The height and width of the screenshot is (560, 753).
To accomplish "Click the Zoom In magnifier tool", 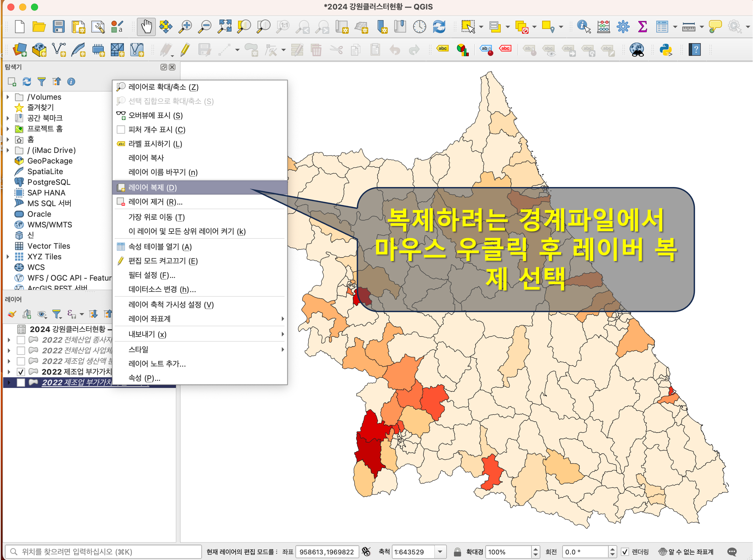I will click(185, 27).
